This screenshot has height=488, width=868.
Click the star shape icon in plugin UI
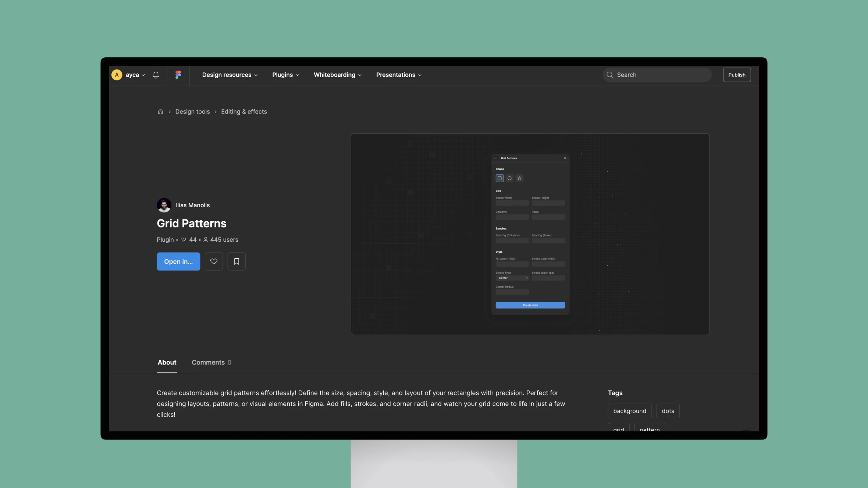519,178
